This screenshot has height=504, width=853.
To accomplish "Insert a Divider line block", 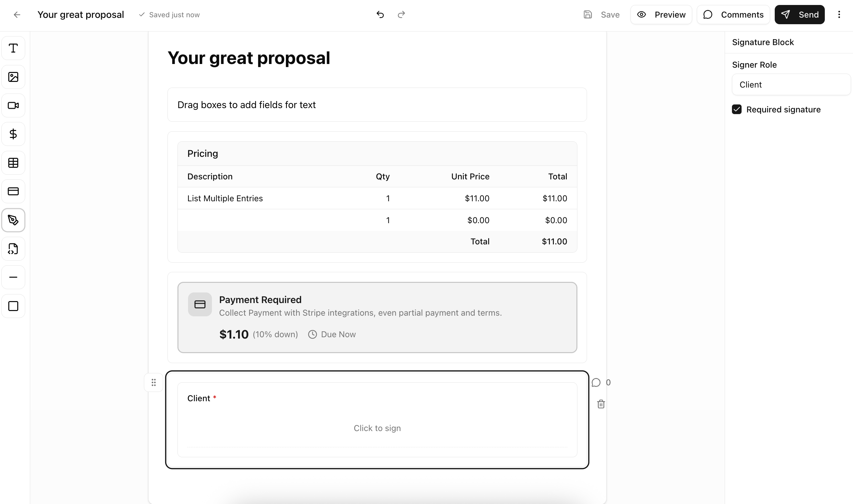I will point(13,278).
